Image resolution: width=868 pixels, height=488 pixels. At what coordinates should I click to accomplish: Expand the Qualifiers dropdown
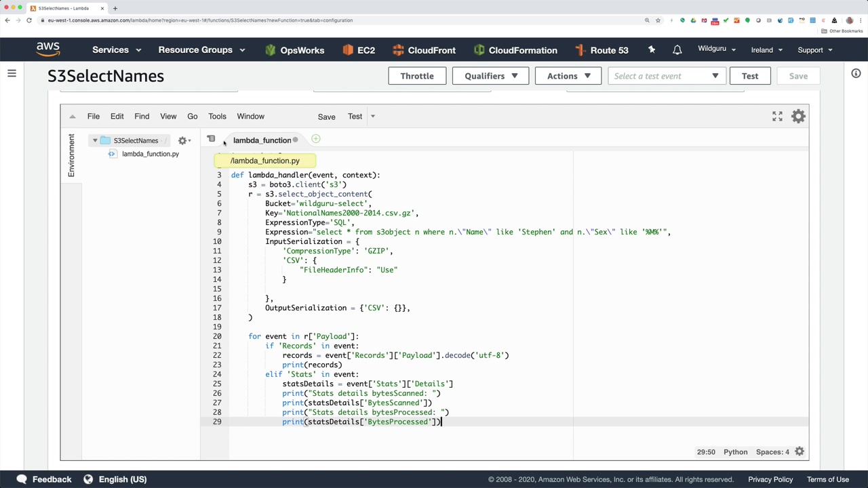coord(491,76)
